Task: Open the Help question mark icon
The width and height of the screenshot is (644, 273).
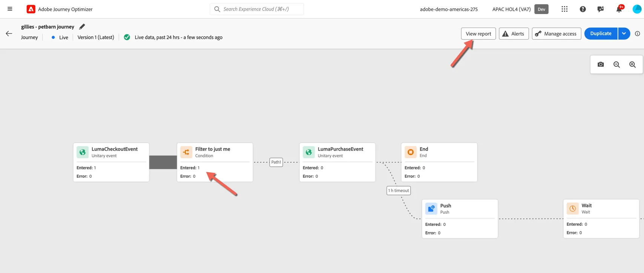Action: [x=583, y=9]
